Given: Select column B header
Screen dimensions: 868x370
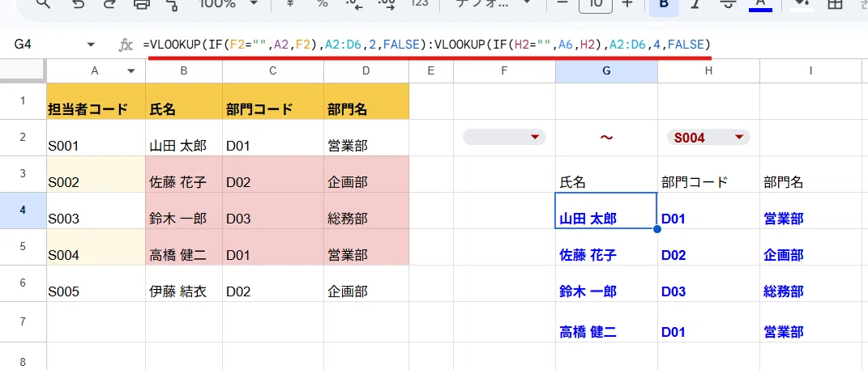Looking at the screenshot, I should 184,70.
